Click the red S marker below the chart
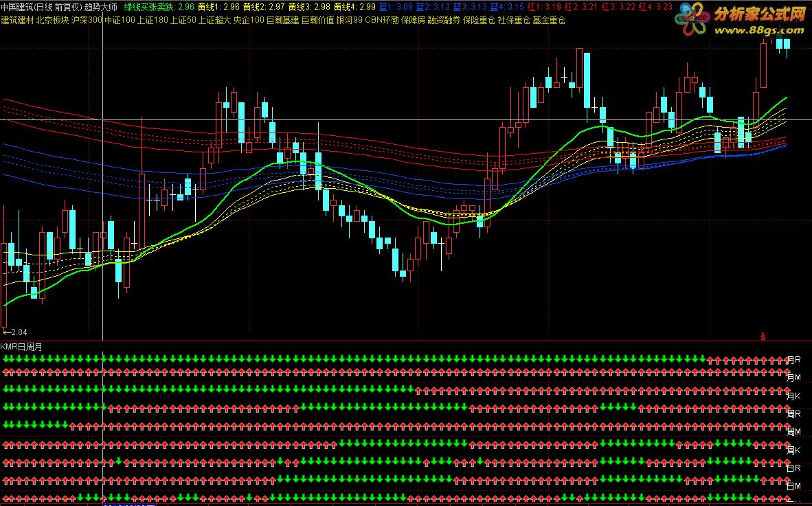Image resolution: width=812 pixels, height=506 pixels. click(x=763, y=336)
